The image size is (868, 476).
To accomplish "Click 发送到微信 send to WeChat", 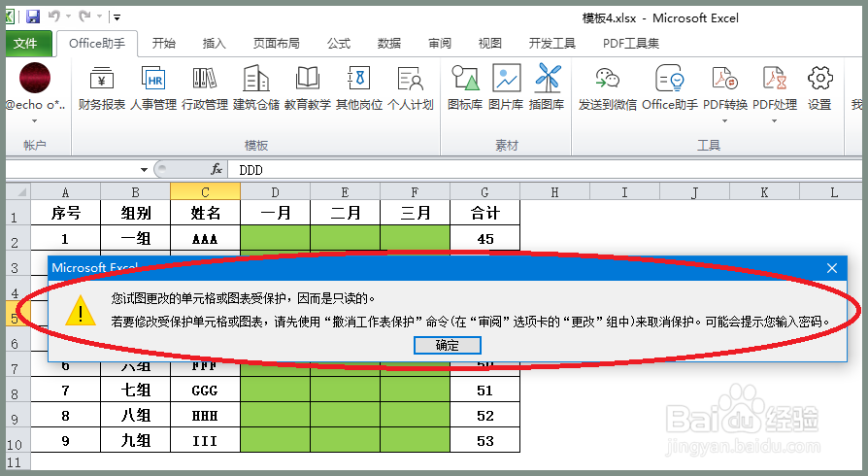I will (x=607, y=87).
